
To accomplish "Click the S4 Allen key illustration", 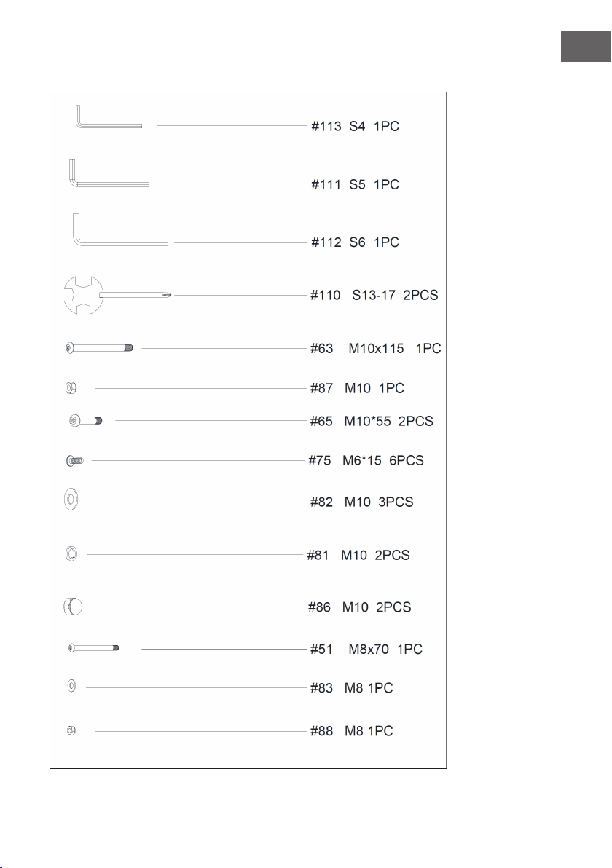I will tap(109, 117).
